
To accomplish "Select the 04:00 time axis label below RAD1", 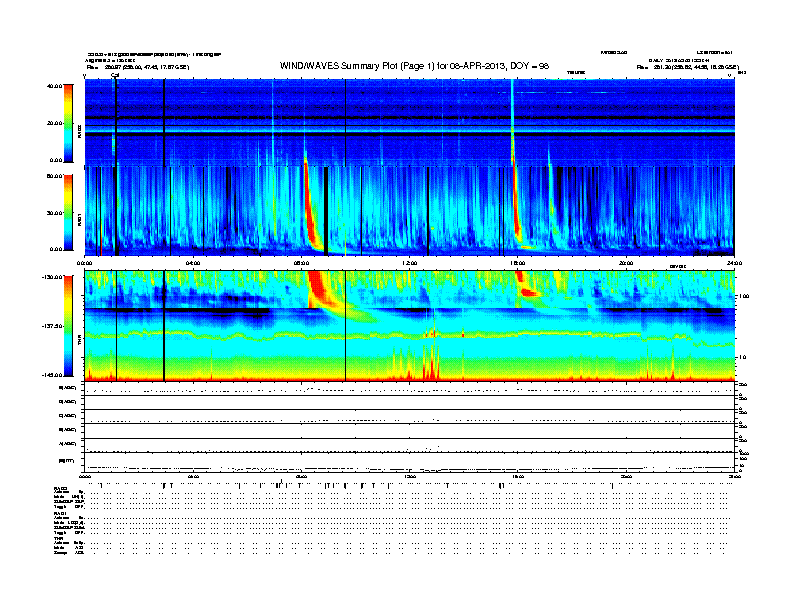I will (x=193, y=263).
